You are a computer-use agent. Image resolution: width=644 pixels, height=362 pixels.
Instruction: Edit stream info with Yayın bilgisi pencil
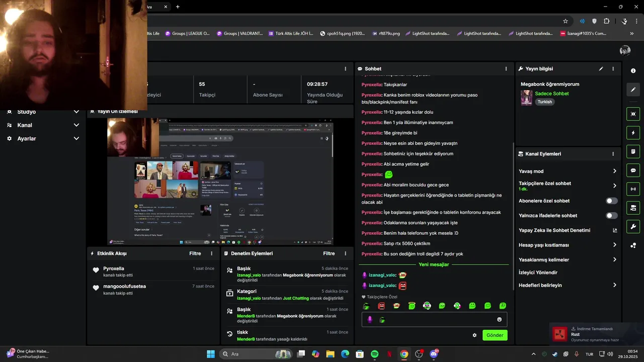(x=601, y=69)
